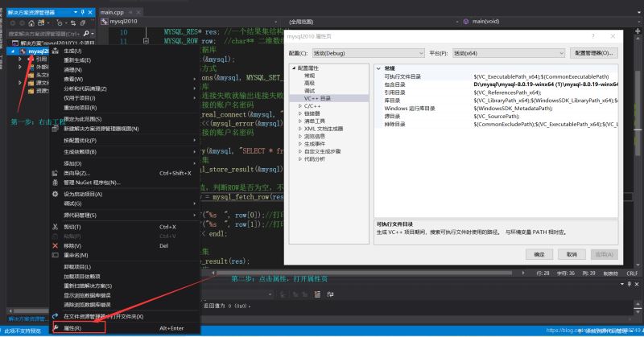Expand the 生成事件 tree node
Viewport: 644px width, 337px height.
click(x=300, y=144)
